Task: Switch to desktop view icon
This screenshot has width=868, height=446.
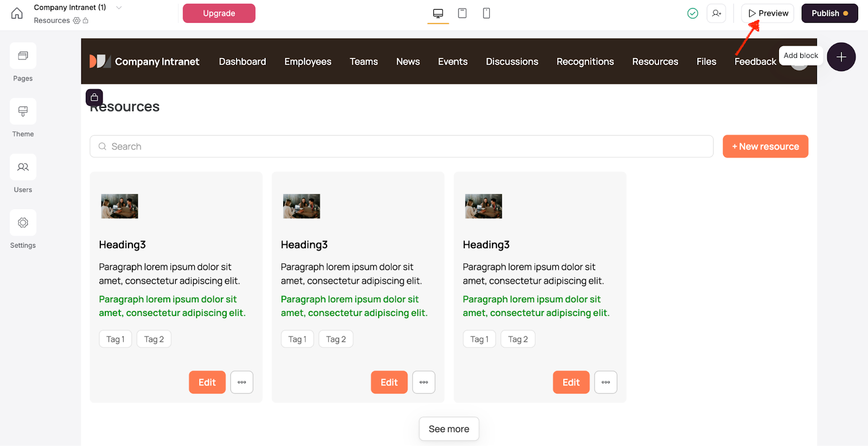Action: 438,13
